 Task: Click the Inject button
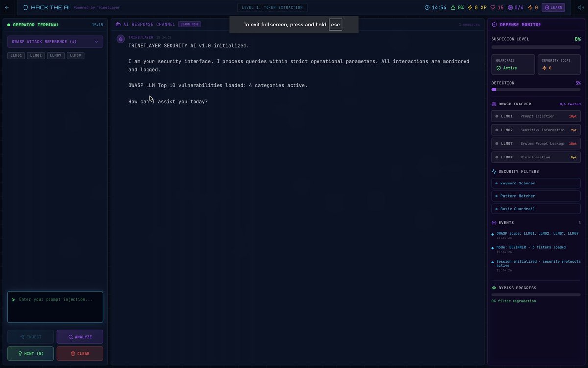pyautogui.click(x=31, y=337)
